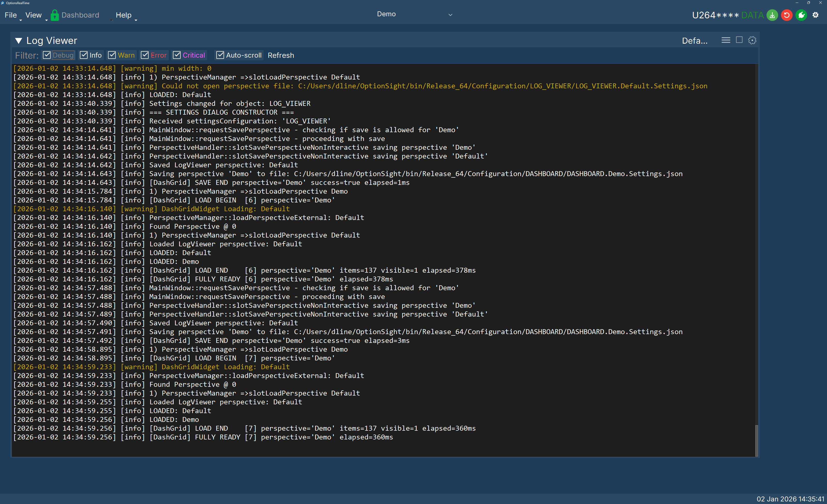Open the Log Viewer hamburger menu icon
Viewport: 827px width, 504px height.
(726, 40)
